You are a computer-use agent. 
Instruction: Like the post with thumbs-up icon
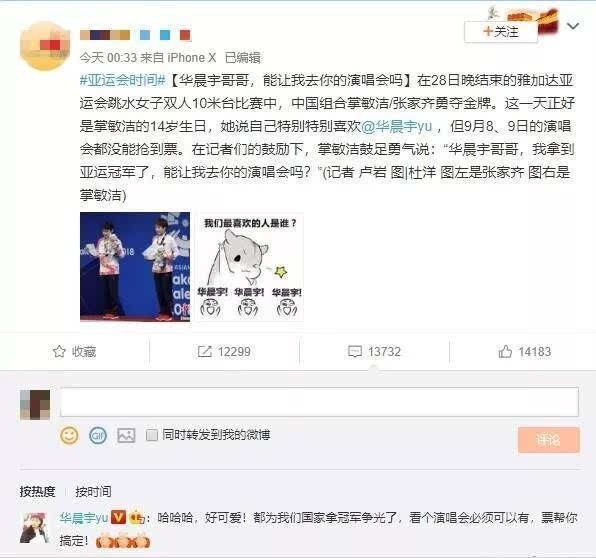point(505,352)
